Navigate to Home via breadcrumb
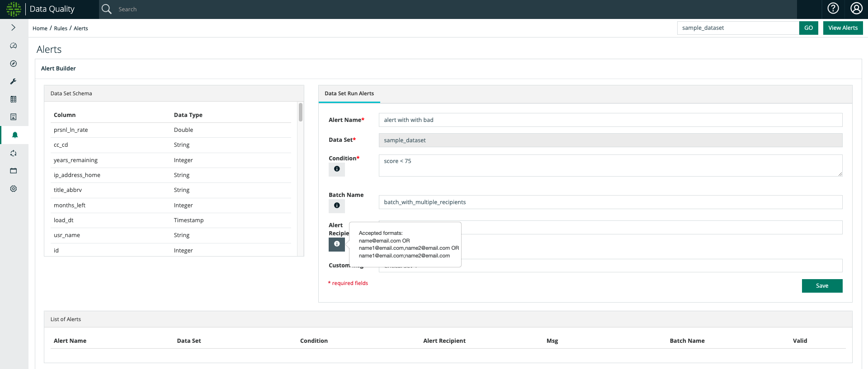The image size is (868, 369). tap(40, 28)
